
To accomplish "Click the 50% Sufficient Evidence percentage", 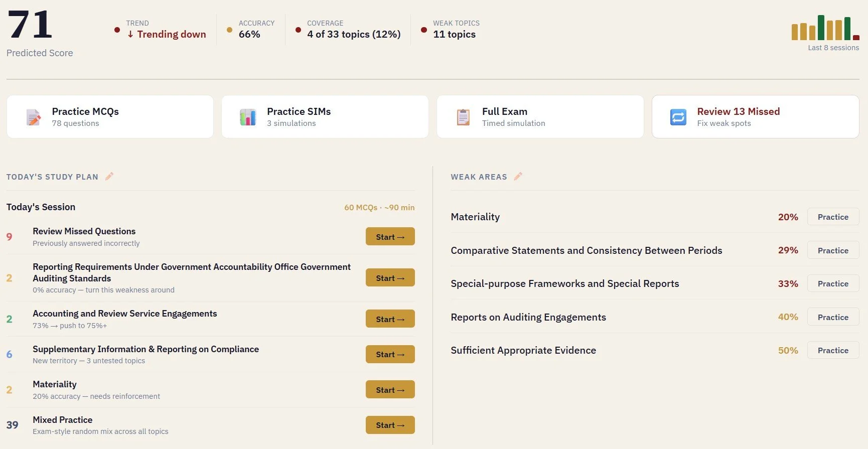I will pyautogui.click(x=788, y=350).
